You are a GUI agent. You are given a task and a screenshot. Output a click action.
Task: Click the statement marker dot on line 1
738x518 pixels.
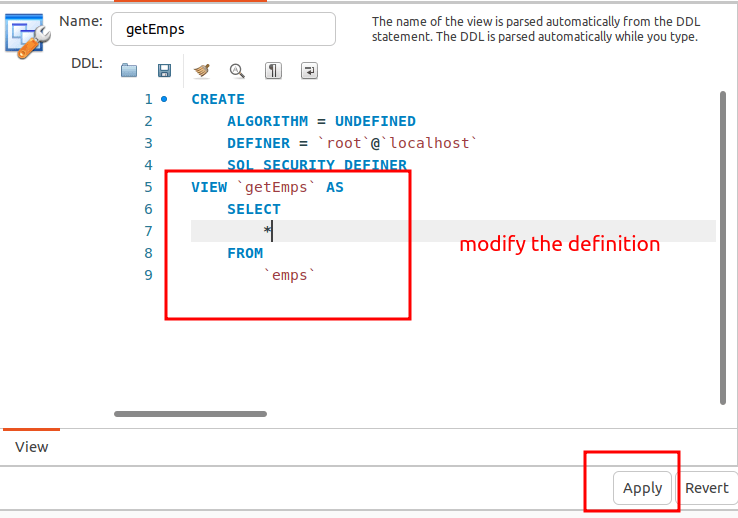point(164,99)
